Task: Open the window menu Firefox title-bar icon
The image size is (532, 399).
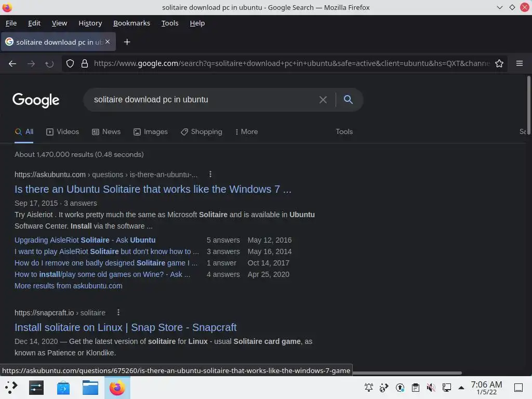Action: pyautogui.click(x=7, y=7)
